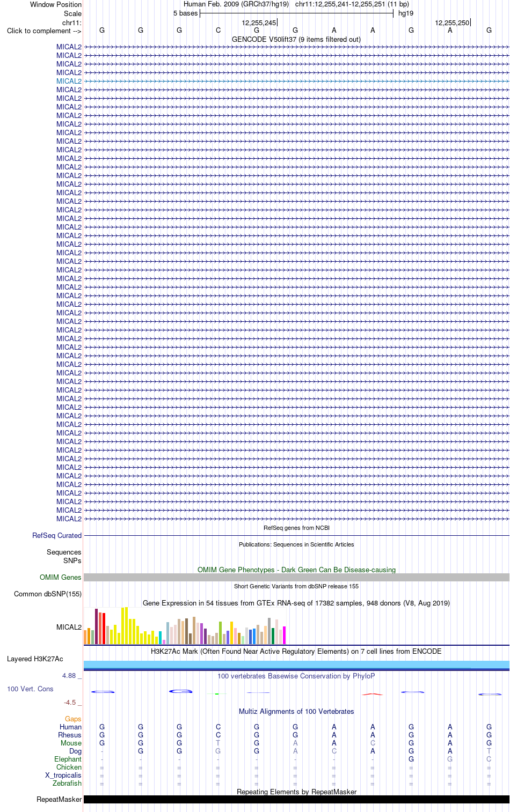Click the Rhesus alignment row label
This screenshot has height=812, width=510.
[70, 735]
